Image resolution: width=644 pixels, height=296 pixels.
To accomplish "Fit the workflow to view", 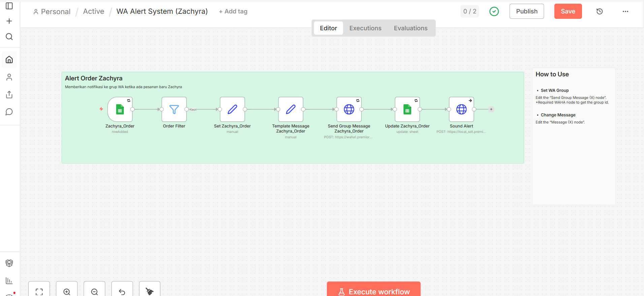I will (x=39, y=291).
